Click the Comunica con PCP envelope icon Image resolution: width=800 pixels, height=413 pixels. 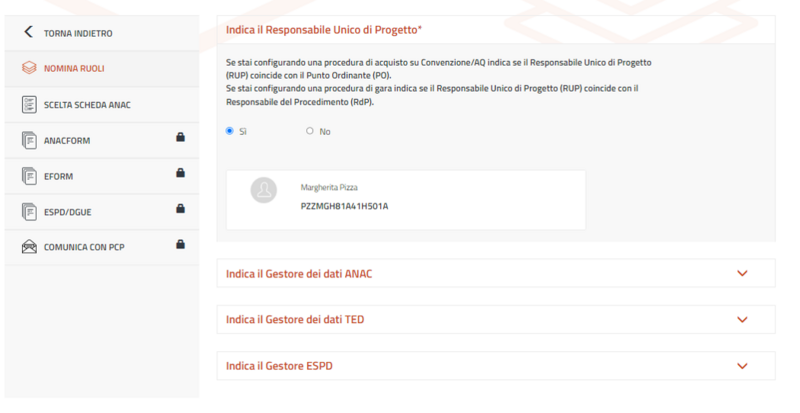tap(28, 247)
